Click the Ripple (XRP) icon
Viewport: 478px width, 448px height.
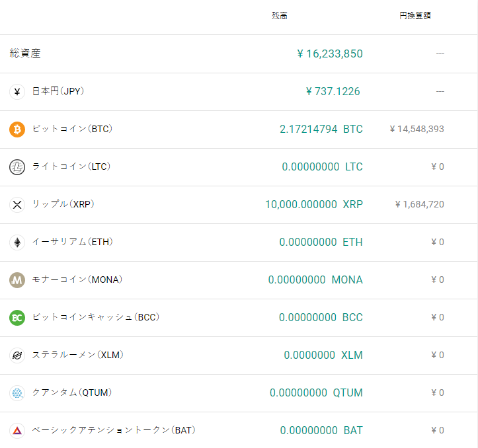[x=17, y=205]
